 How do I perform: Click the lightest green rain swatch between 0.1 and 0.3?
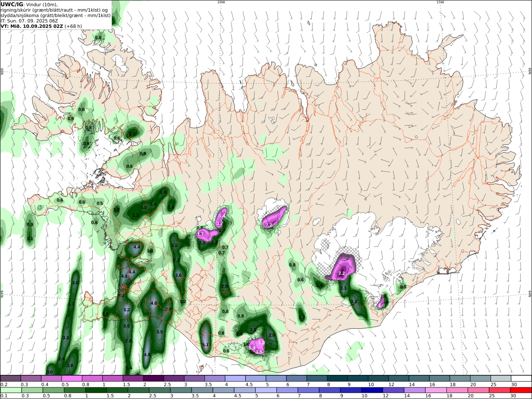[x=10, y=390]
